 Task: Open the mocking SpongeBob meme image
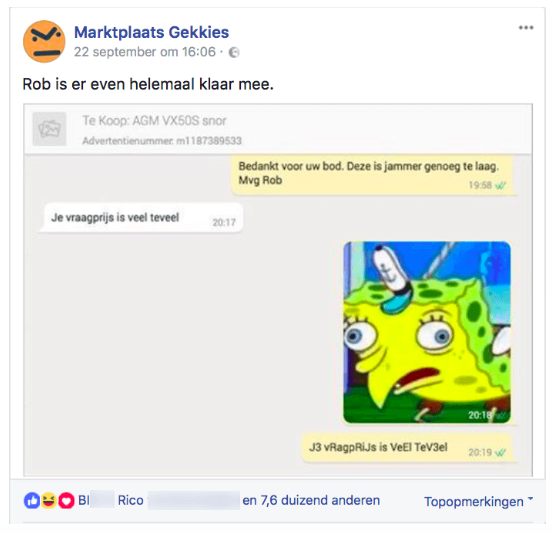427,332
